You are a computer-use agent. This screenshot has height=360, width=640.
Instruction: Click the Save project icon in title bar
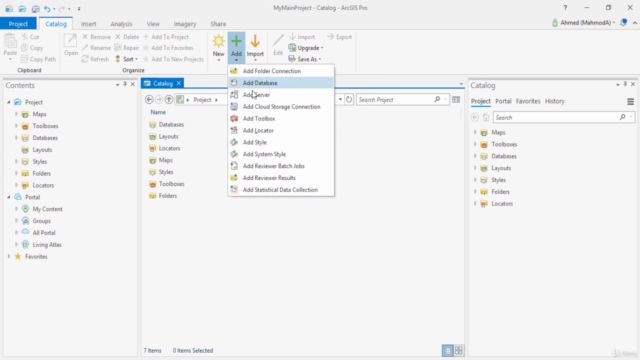pyautogui.click(x=36, y=8)
